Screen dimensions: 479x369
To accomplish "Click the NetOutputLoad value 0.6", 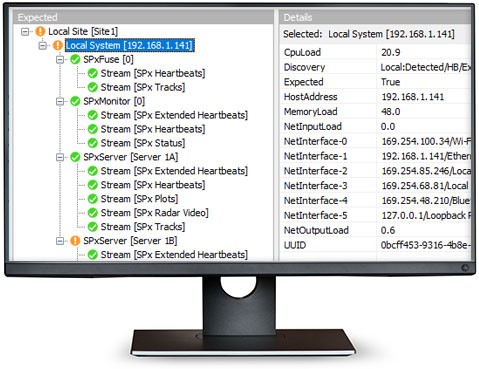I will point(388,230).
